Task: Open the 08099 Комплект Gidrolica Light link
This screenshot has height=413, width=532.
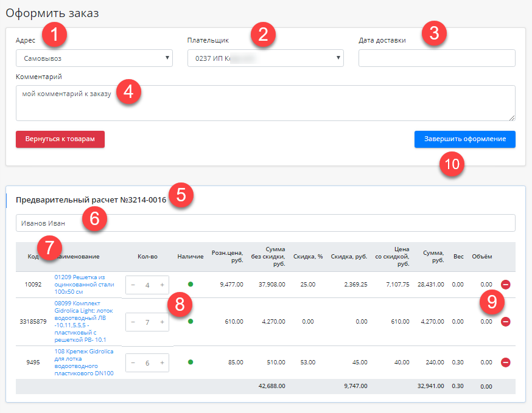Action: 84,321
